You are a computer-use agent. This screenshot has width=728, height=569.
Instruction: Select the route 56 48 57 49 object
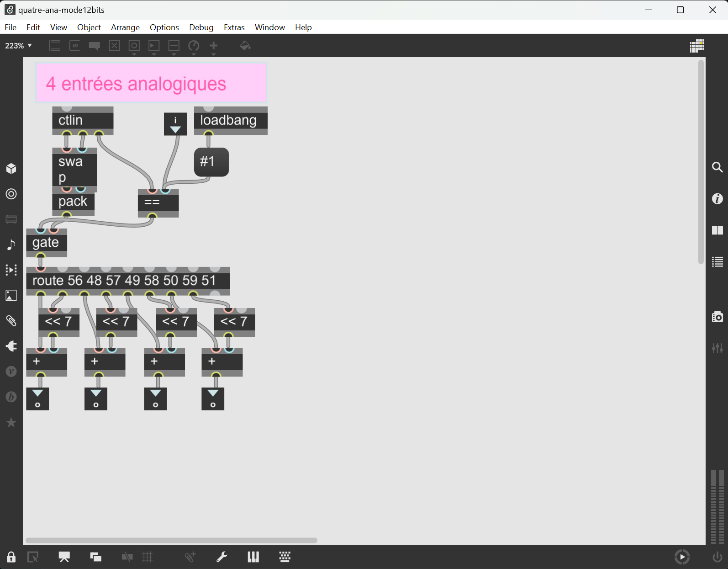[x=128, y=281]
